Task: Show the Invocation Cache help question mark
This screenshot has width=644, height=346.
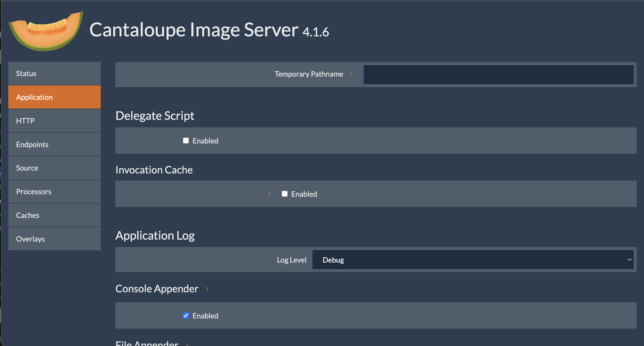Action: tap(269, 194)
